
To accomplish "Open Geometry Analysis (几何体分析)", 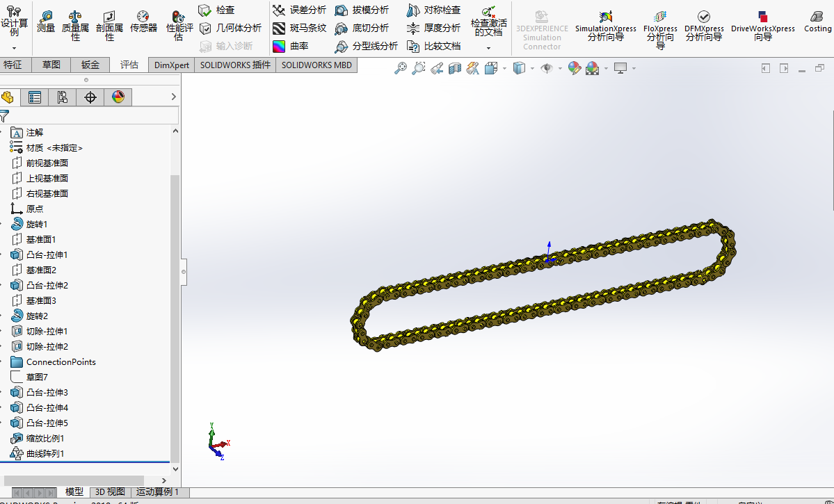I will point(230,29).
